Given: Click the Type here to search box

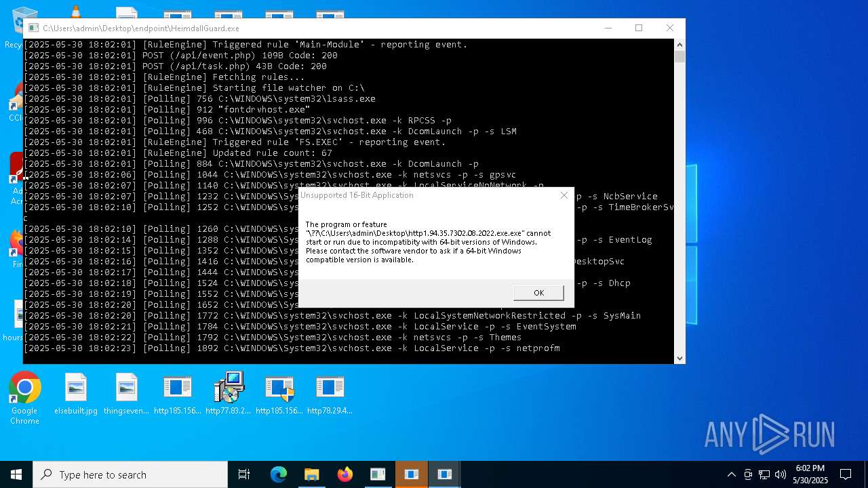Looking at the screenshot, I should pos(130,474).
